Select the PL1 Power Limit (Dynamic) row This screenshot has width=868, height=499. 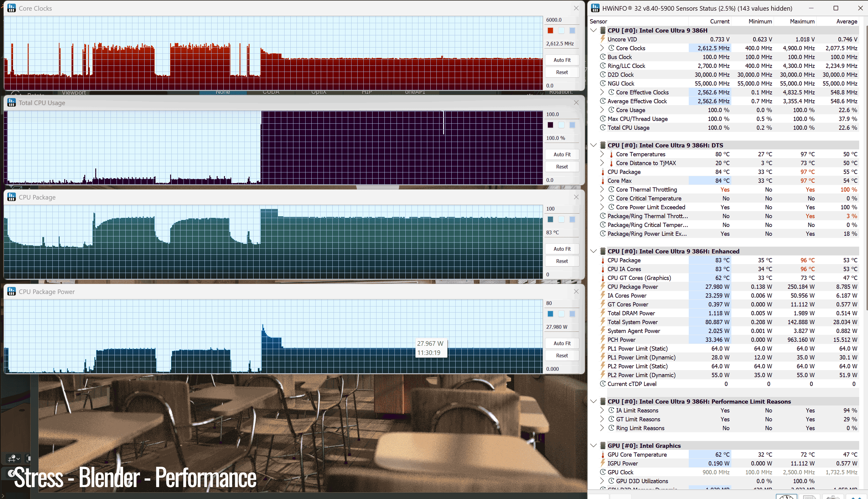point(729,357)
